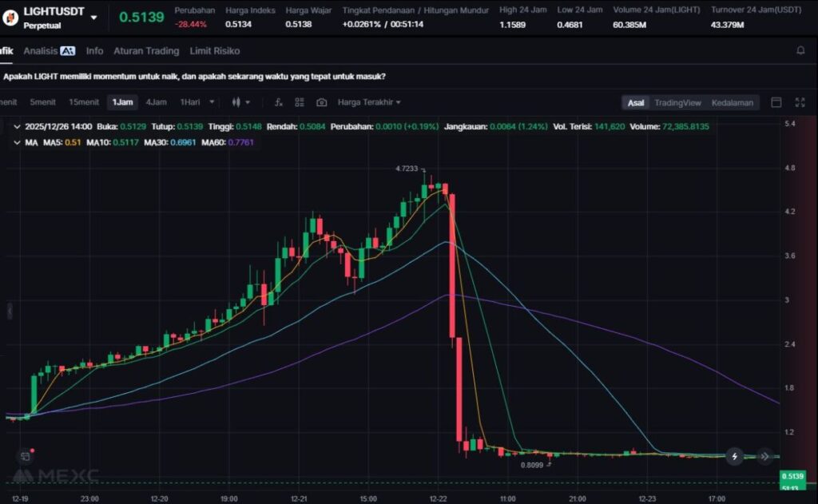Open the candlestick chart type dropdown

(240, 102)
